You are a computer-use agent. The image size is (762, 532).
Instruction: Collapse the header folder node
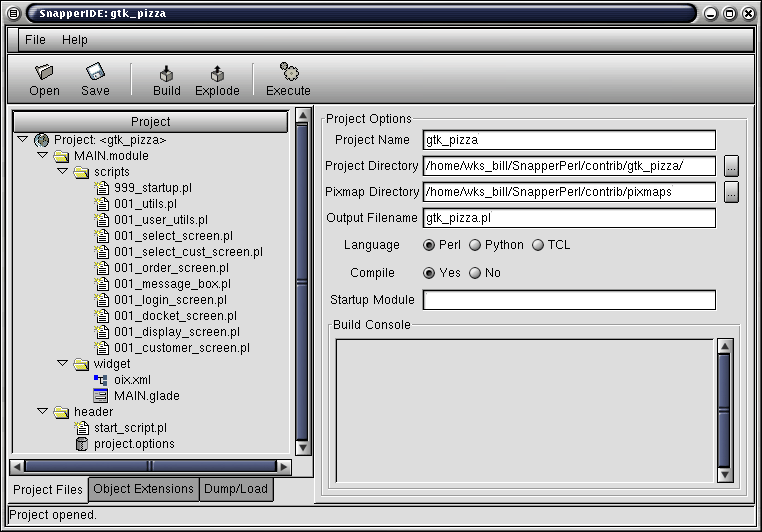click(x=42, y=412)
